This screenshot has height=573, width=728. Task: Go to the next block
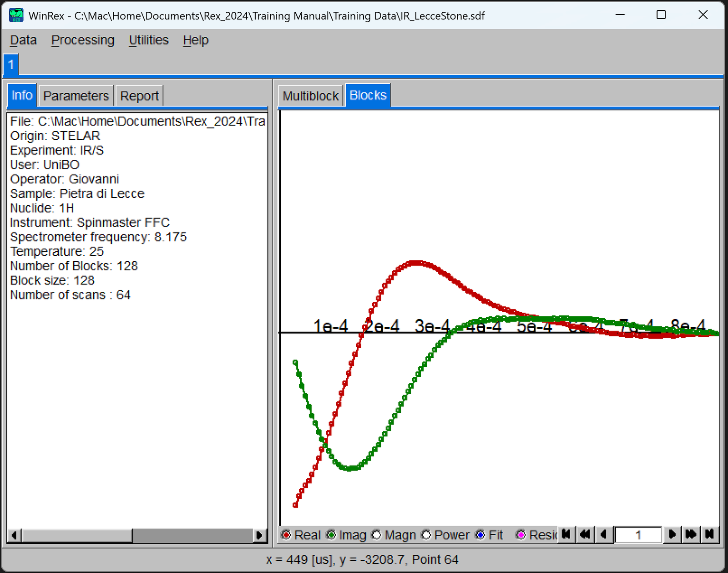pos(672,534)
